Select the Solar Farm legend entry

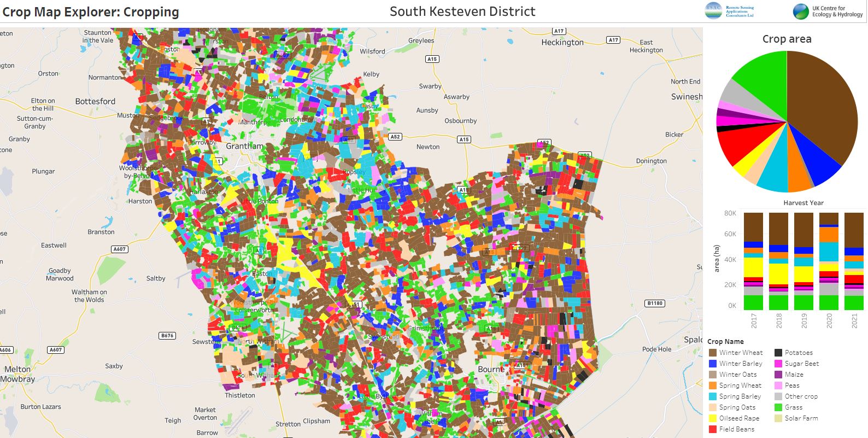[x=801, y=418]
